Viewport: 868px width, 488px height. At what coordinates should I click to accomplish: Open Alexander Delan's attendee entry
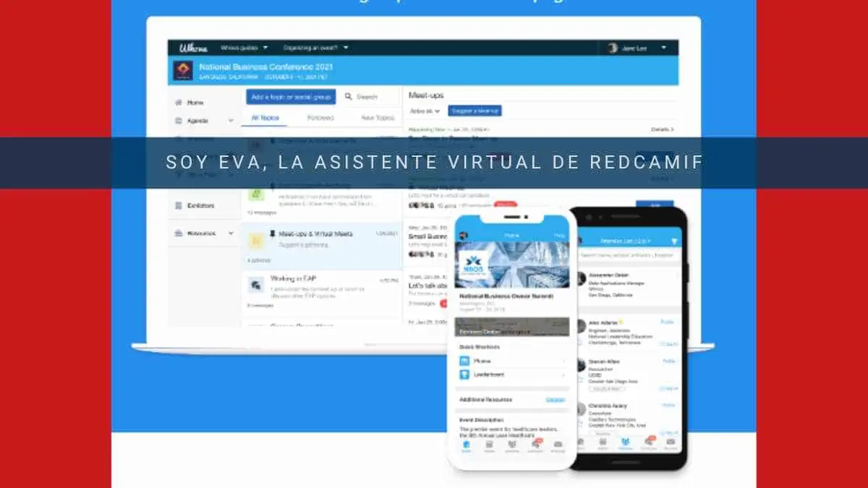pyautogui.click(x=629, y=287)
